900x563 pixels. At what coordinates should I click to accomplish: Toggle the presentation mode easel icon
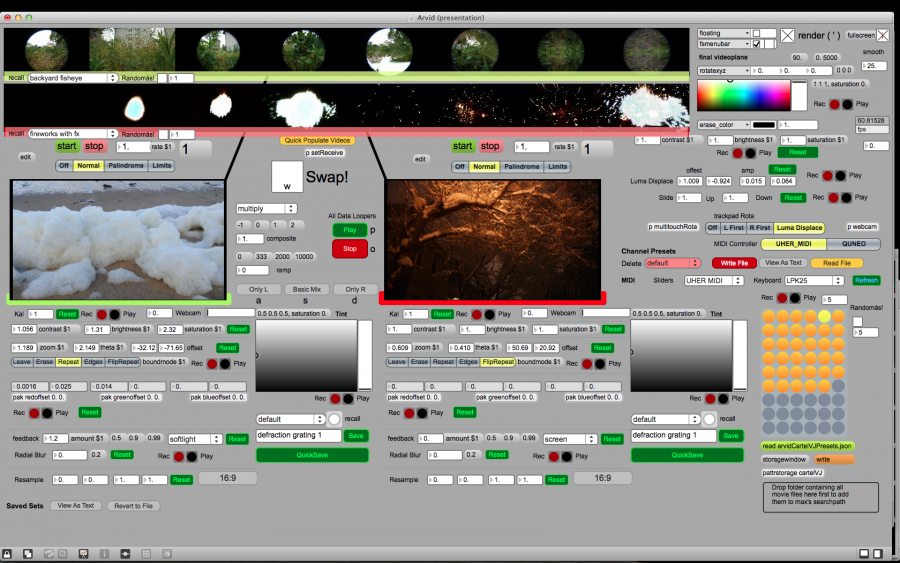[x=84, y=554]
